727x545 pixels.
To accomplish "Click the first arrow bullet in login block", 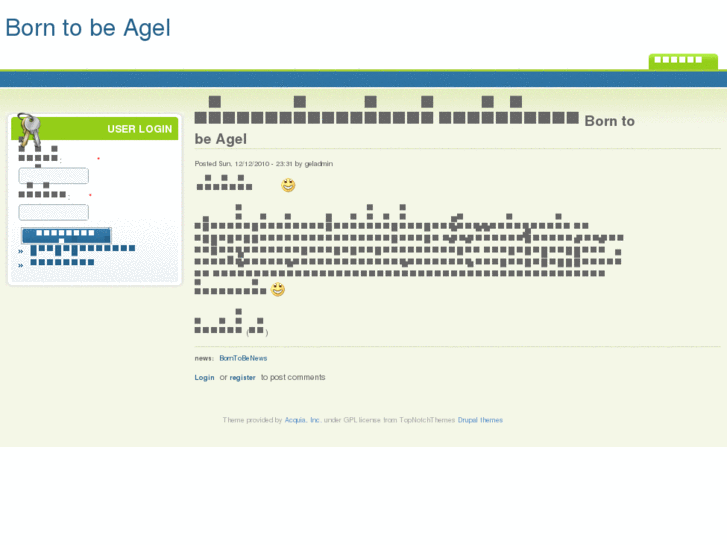I will 21,250.
